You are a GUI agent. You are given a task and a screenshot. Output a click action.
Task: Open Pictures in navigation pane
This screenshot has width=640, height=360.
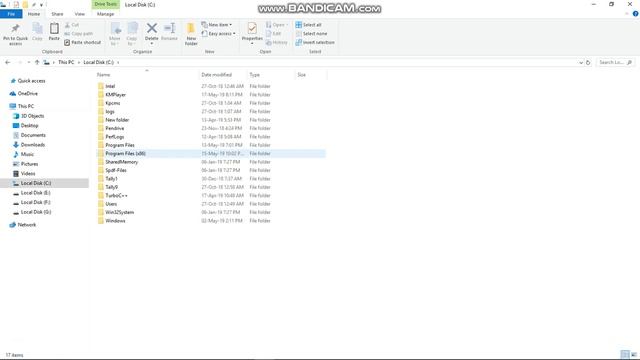coord(29,164)
